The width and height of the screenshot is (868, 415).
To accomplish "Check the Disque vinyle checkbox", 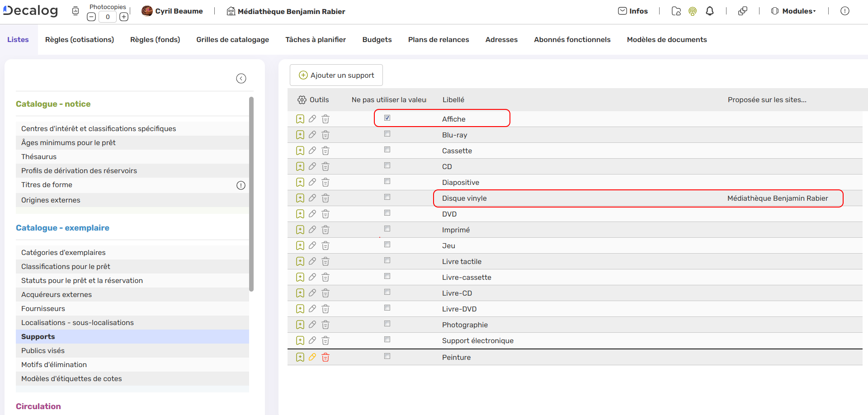I will pyautogui.click(x=387, y=197).
